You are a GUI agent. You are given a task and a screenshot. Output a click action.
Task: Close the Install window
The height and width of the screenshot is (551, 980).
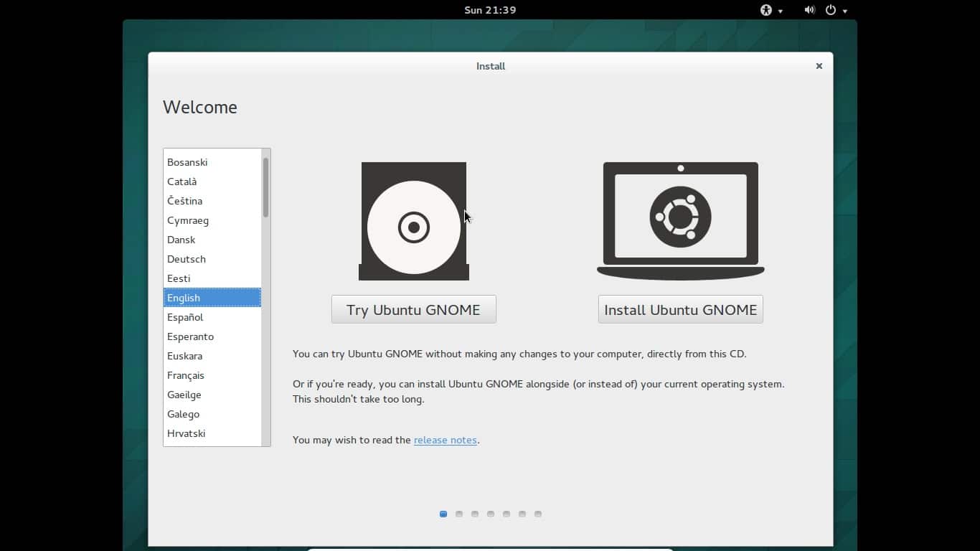click(819, 66)
